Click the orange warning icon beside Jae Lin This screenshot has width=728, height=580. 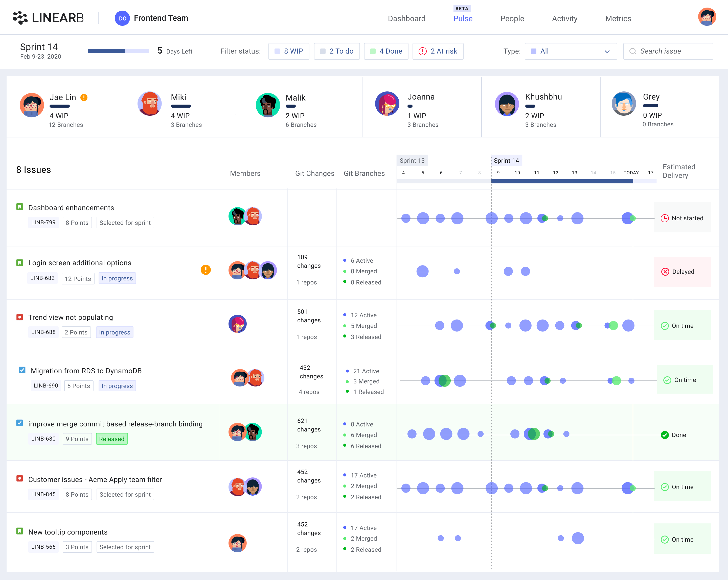click(84, 98)
